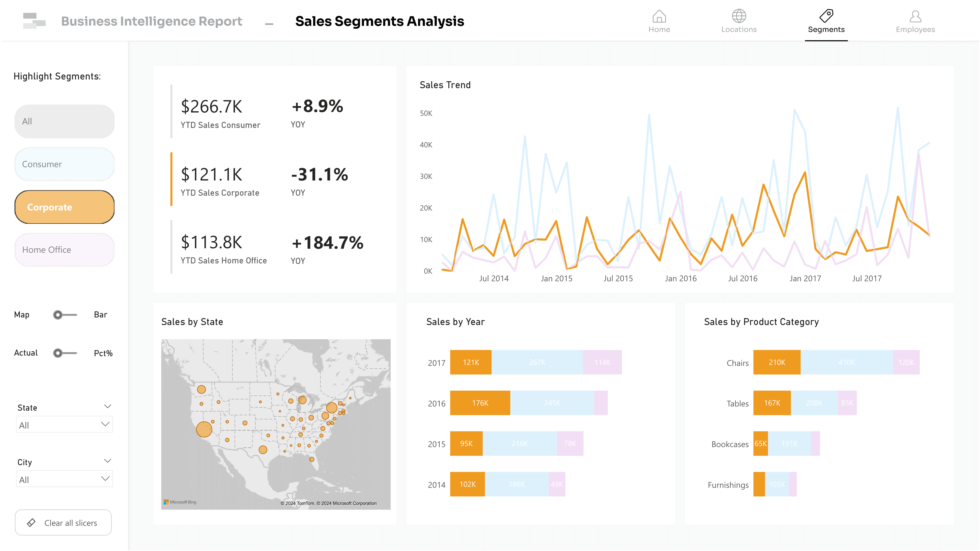Click the Business Intelligence Report title
The width and height of the screenshot is (980, 551).
pyautogui.click(x=151, y=21)
